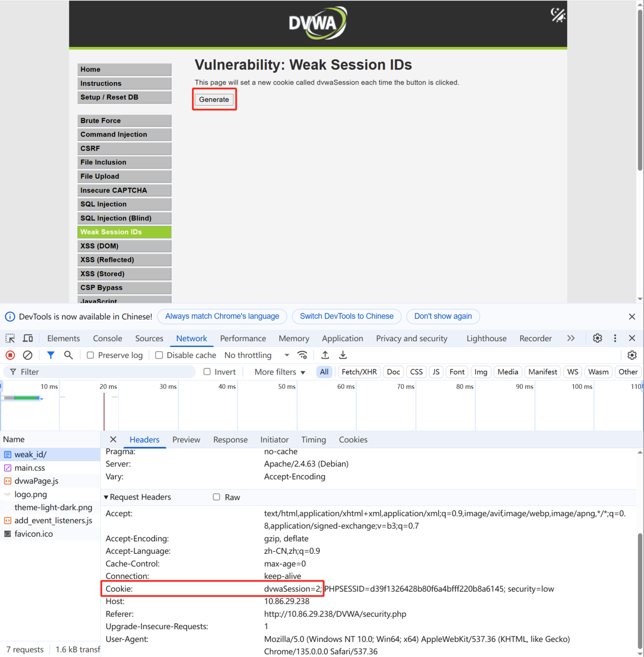Screen dimensions: 644x657
Task: Check the Disable cache checkbox
Action: (159, 355)
